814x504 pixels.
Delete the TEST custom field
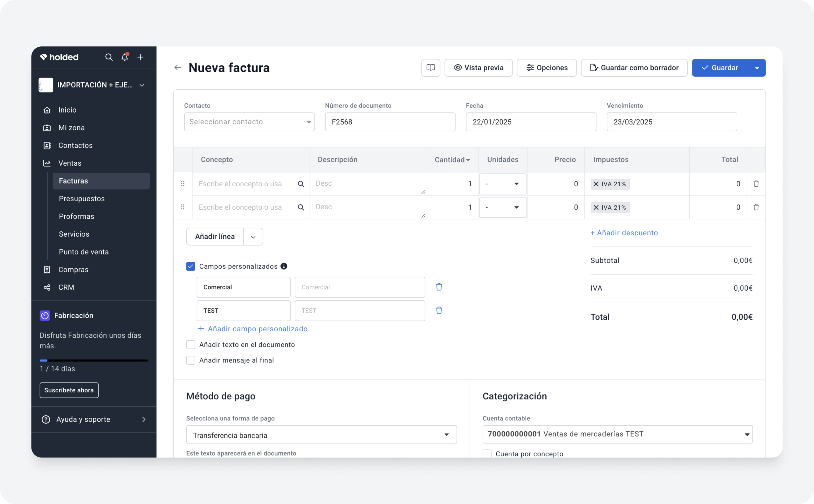[x=439, y=310]
